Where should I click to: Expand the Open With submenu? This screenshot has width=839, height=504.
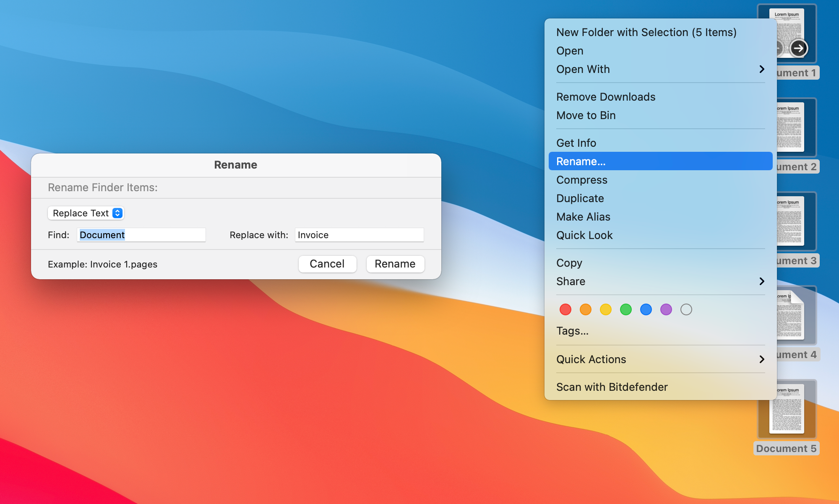[660, 69]
